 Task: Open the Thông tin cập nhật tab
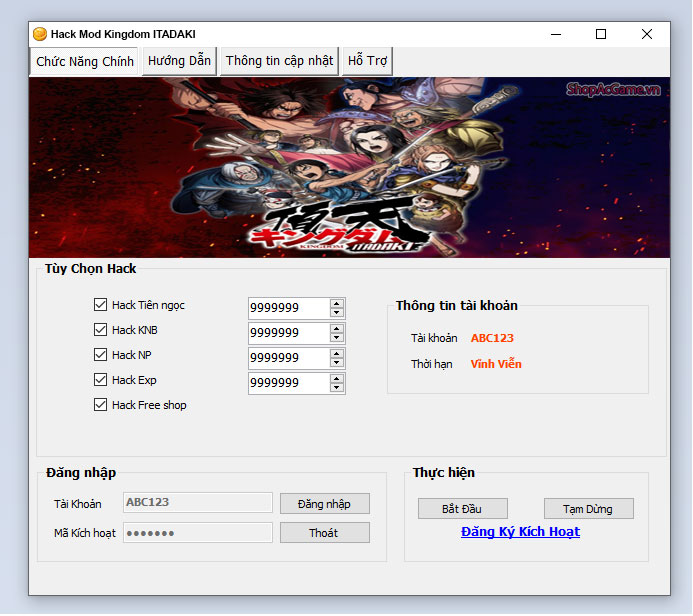[x=279, y=61]
